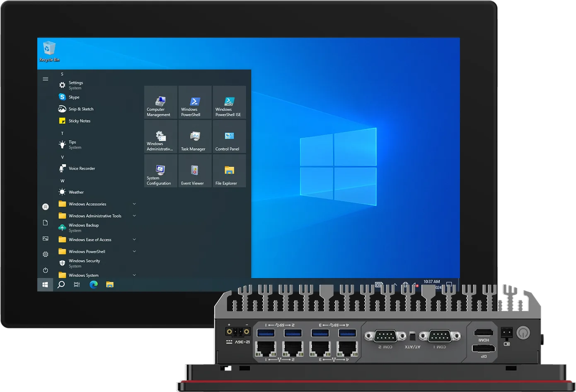Expand the Start menu hamburger navigation
Screen dimensions: 576x392
coord(46,79)
